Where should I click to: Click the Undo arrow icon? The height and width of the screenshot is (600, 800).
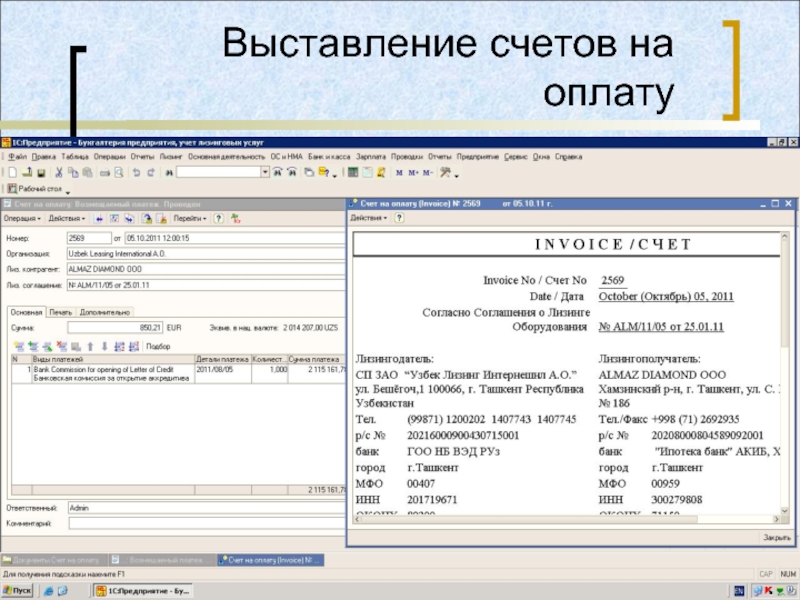(x=136, y=172)
